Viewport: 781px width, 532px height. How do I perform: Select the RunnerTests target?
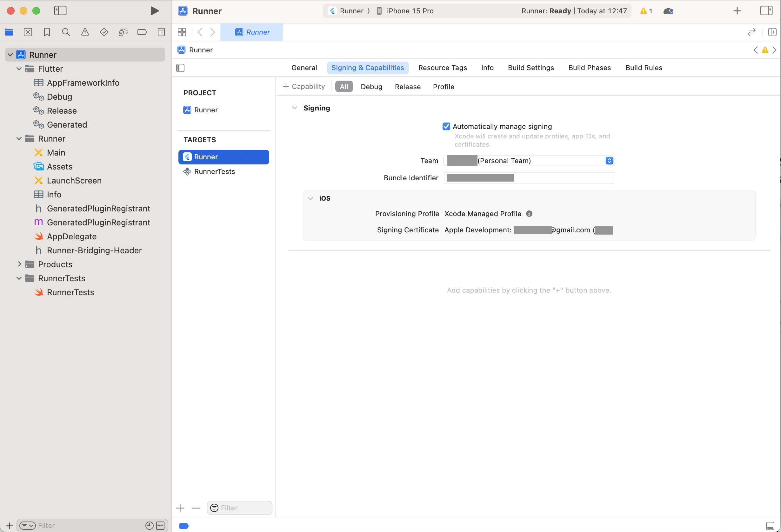click(214, 171)
